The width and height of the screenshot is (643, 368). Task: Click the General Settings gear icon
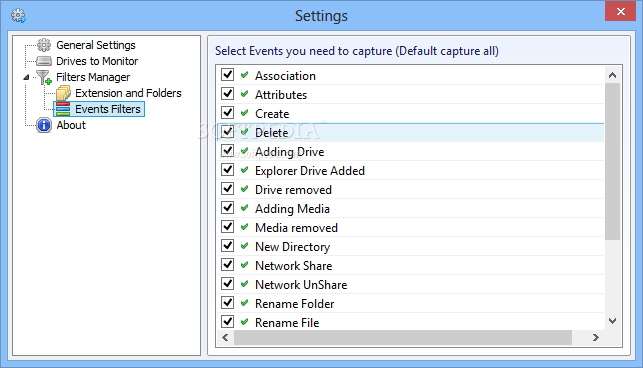(44, 45)
